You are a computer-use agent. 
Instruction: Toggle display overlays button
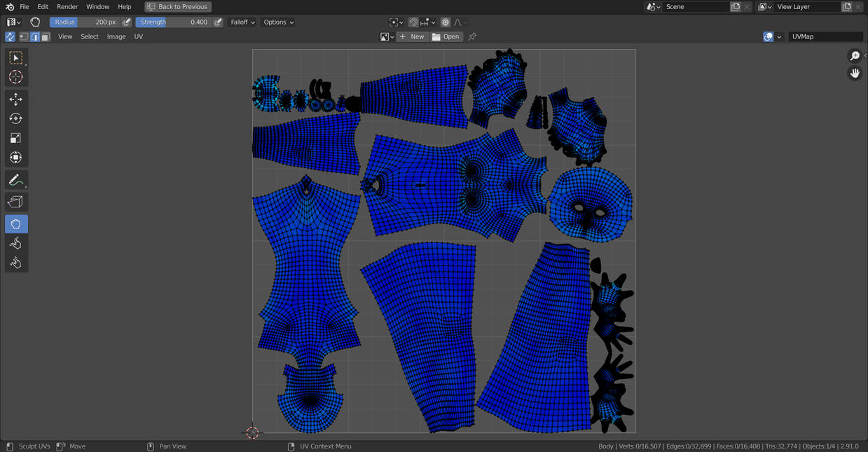click(x=769, y=36)
